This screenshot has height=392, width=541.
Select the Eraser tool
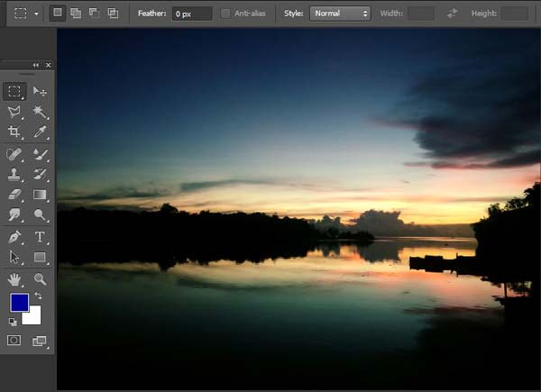tap(14, 195)
